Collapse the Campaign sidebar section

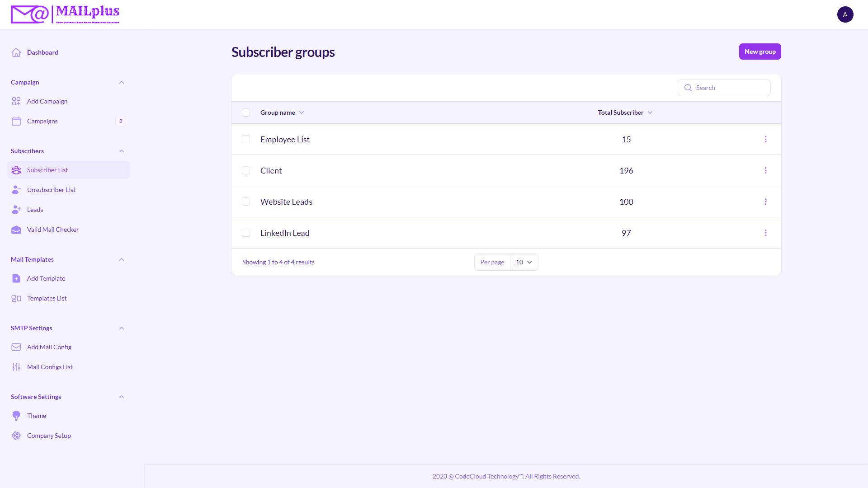click(x=122, y=82)
